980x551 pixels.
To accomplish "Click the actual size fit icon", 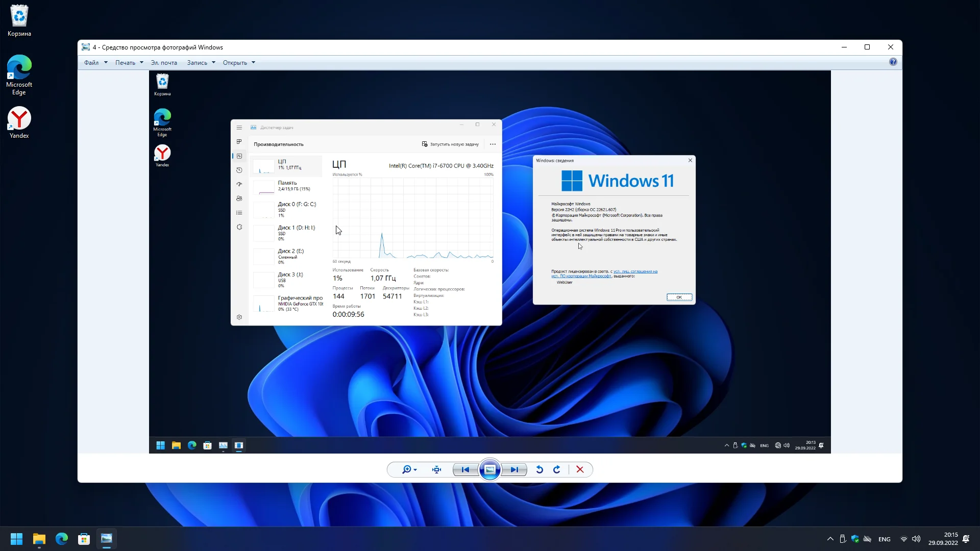I will point(437,470).
